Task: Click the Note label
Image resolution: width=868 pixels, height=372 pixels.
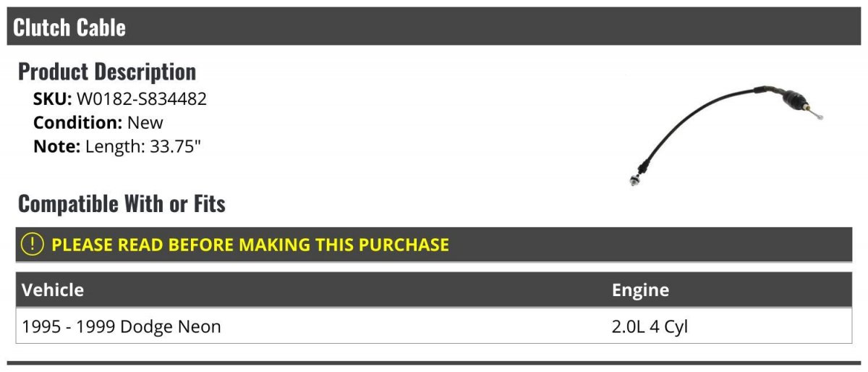Action: [57, 146]
